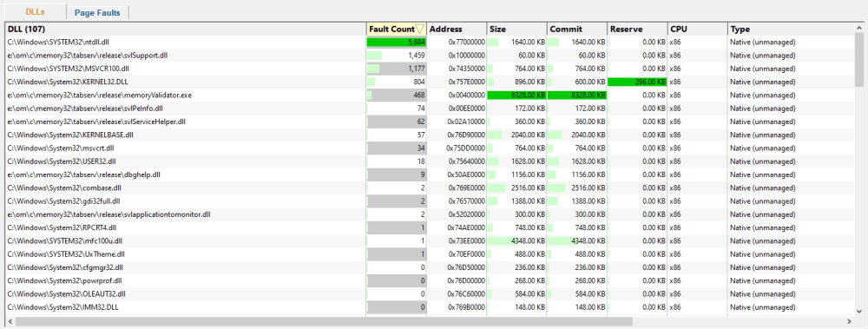Toggle the Fault Count sort arrow

coord(419,30)
